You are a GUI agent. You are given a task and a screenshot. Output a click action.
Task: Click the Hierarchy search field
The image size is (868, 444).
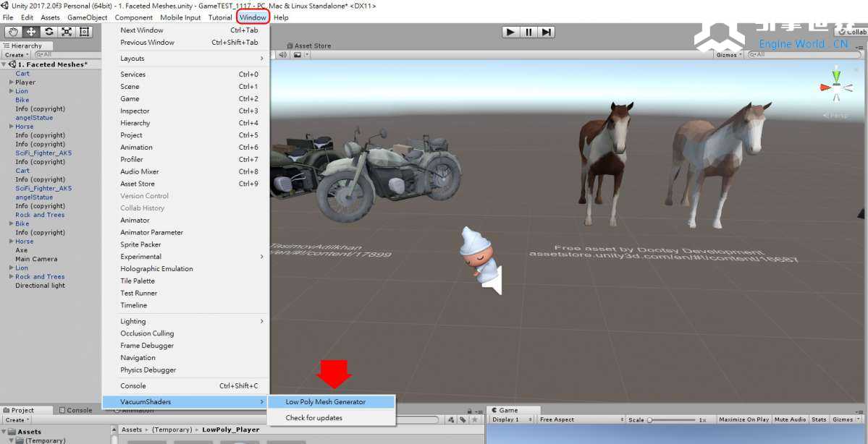click(67, 55)
